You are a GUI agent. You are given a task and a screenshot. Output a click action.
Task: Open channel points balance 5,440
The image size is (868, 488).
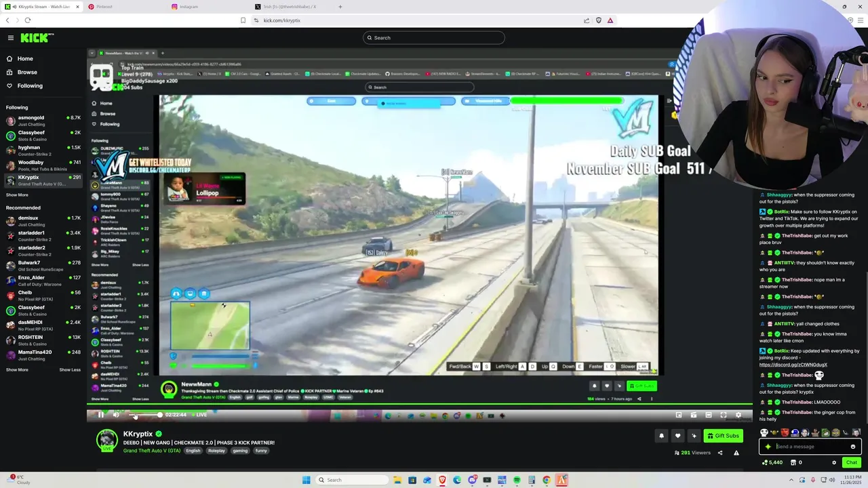(772, 462)
